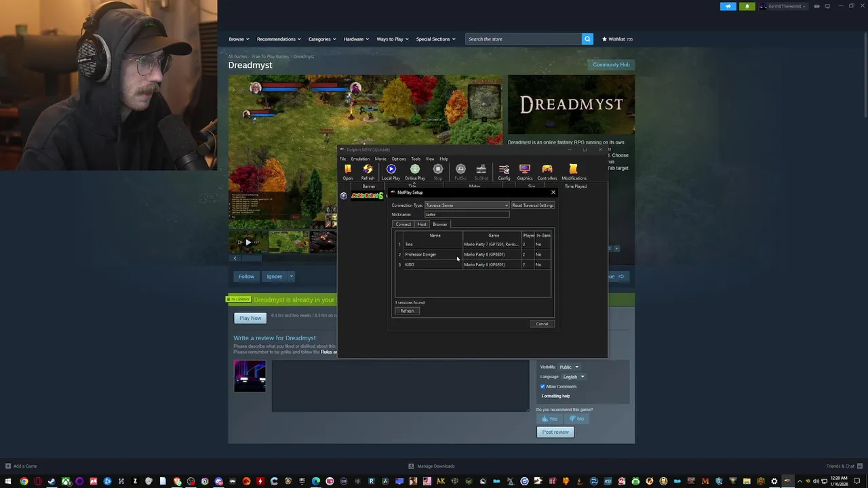
Task: Click the Steam store search magnifier button
Action: tap(587, 39)
